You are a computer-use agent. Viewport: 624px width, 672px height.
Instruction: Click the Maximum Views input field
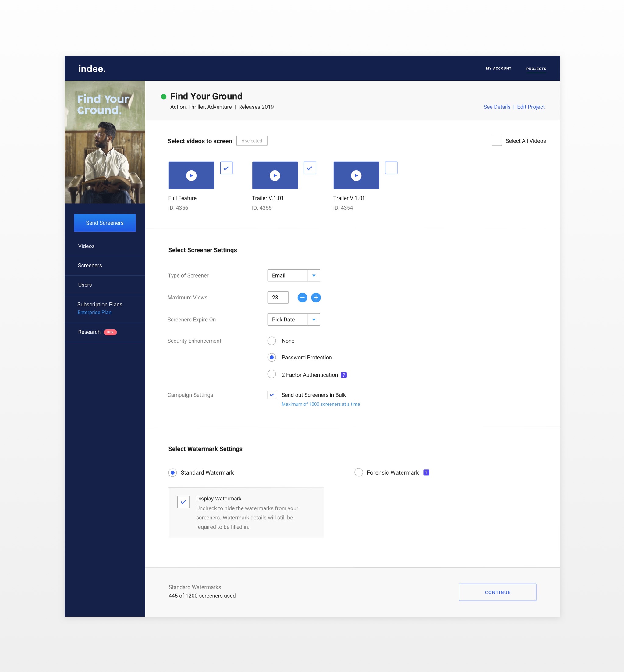(278, 297)
